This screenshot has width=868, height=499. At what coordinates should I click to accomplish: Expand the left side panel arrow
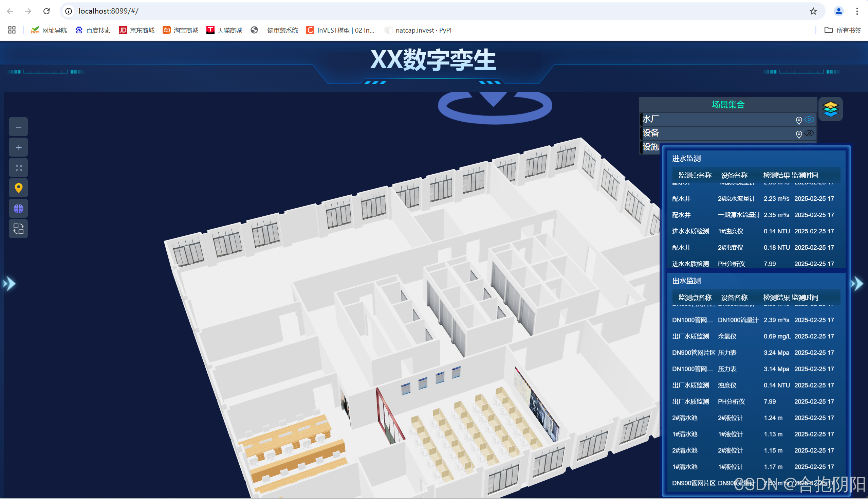[x=9, y=284]
